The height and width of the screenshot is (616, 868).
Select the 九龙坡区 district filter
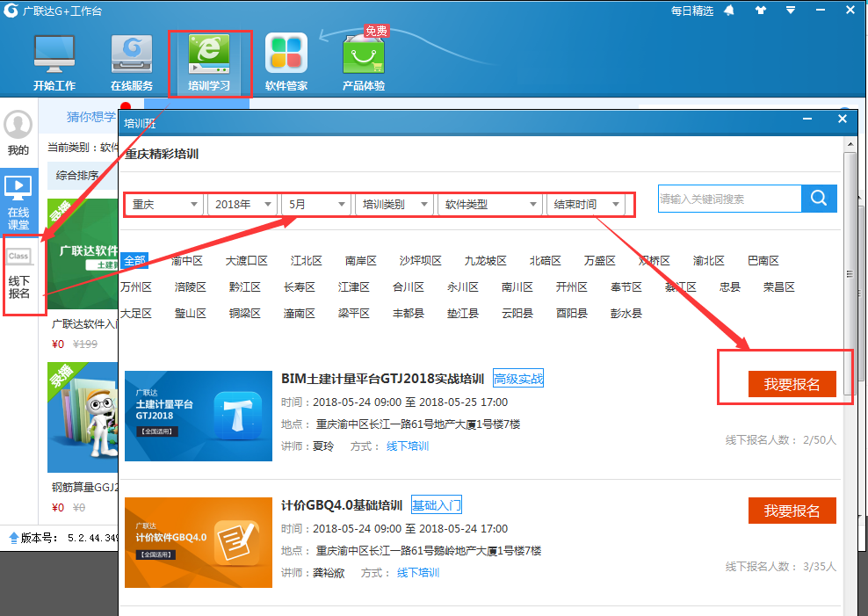[486, 261]
